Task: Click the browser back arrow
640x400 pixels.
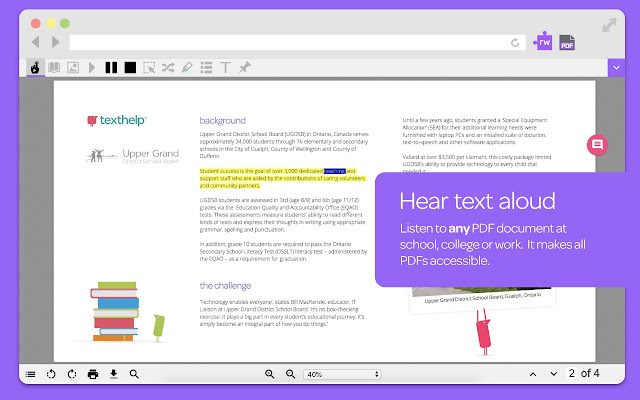Action: (x=36, y=42)
